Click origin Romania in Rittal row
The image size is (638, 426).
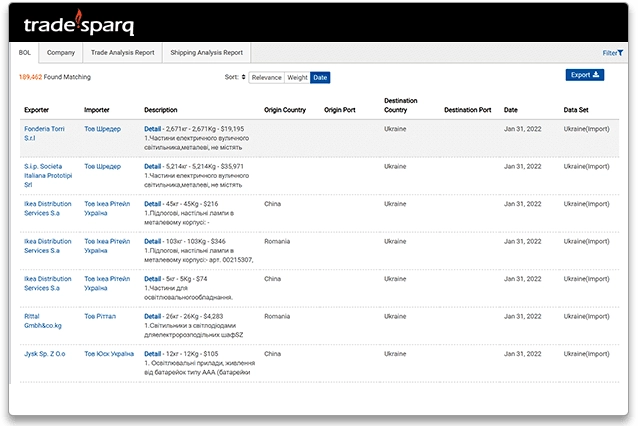277,316
